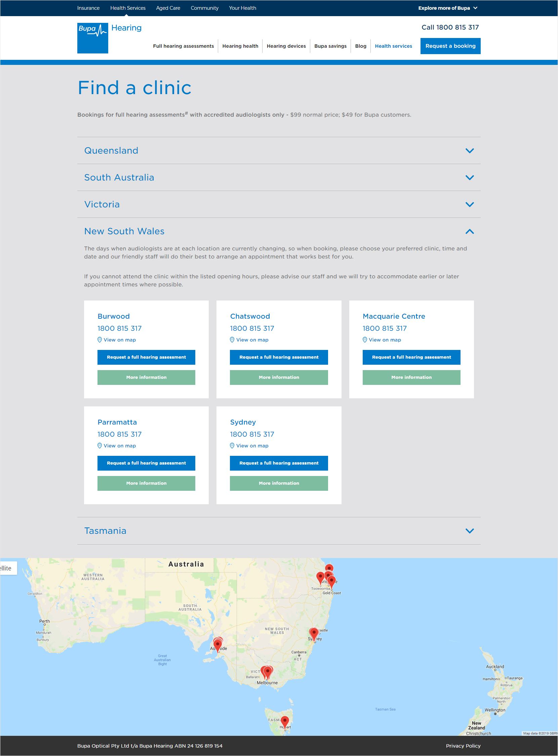Request a full hearing assessment at Chatswood
This screenshot has width=558, height=756.
(279, 357)
